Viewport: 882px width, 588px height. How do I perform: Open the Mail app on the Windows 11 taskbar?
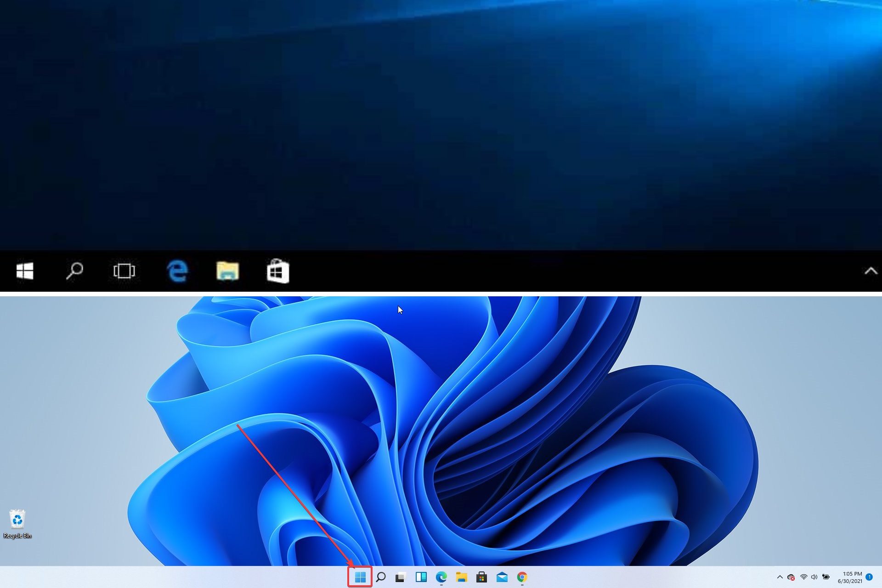point(502,577)
